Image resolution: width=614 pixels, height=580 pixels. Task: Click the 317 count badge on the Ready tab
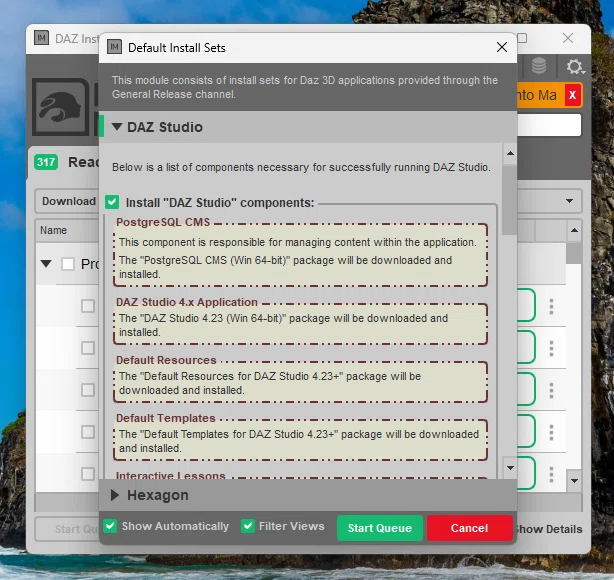click(x=46, y=162)
